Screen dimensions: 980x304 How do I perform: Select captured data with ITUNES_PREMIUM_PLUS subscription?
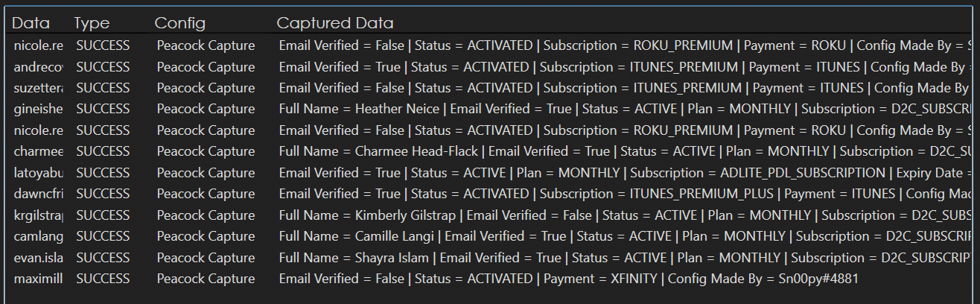(x=626, y=194)
